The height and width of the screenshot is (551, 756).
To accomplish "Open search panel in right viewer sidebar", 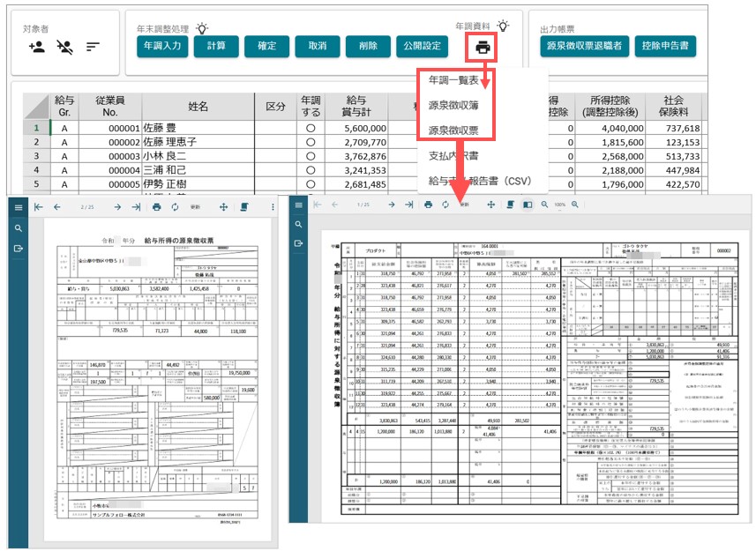I will pyautogui.click(x=298, y=225).
